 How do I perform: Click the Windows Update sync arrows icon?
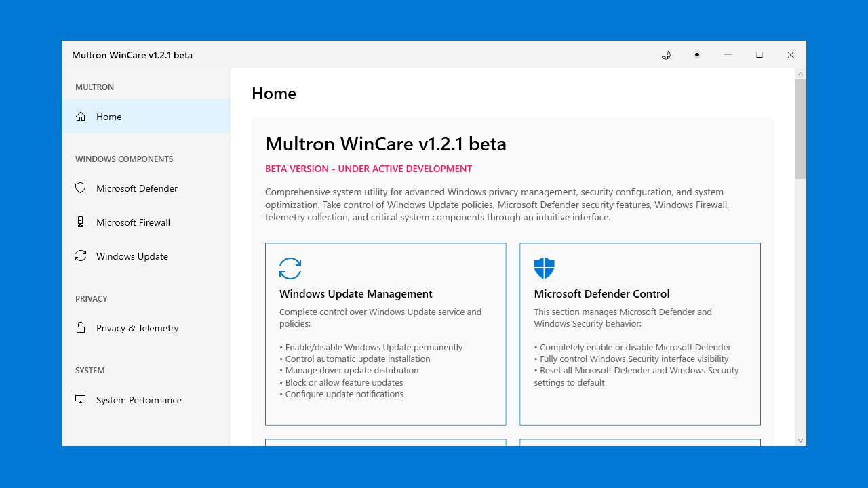point(80,256)
